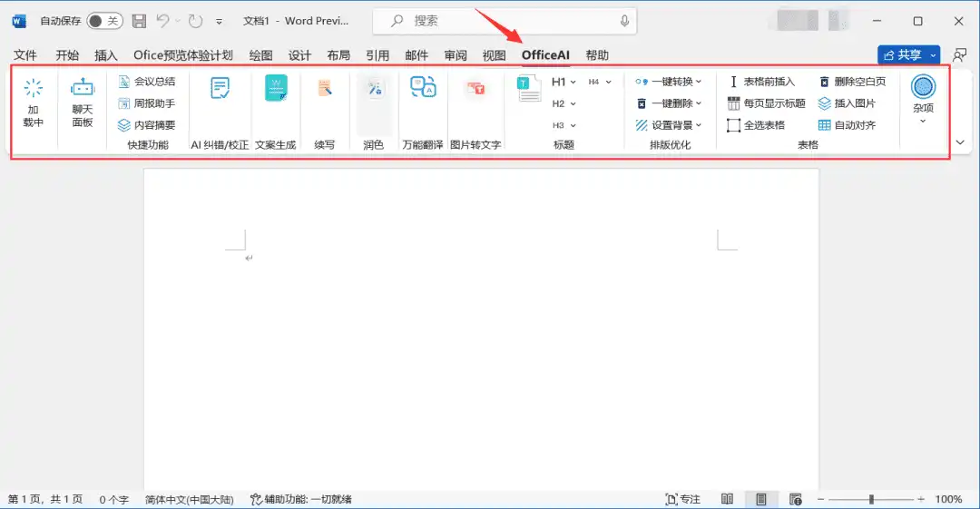Save the document with the floppy icon

tap(139, 21)
